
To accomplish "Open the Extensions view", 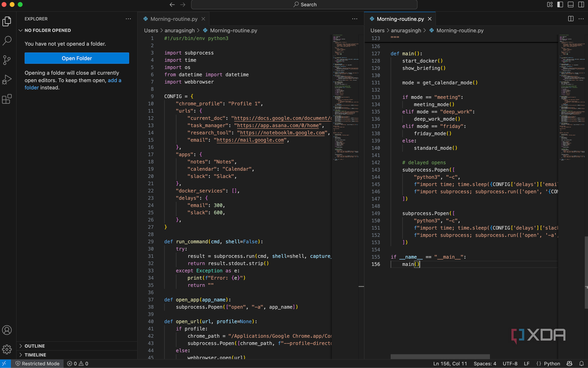I will 7,99.
